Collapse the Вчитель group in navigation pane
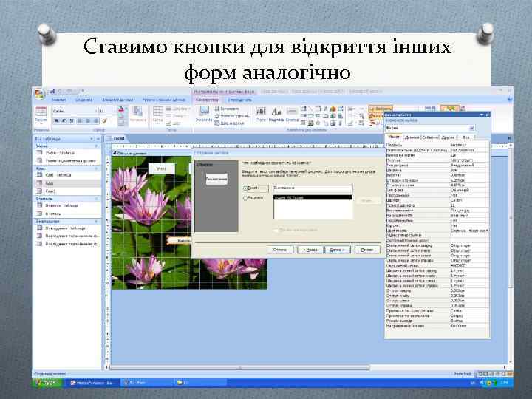 (x=97, y=199)
